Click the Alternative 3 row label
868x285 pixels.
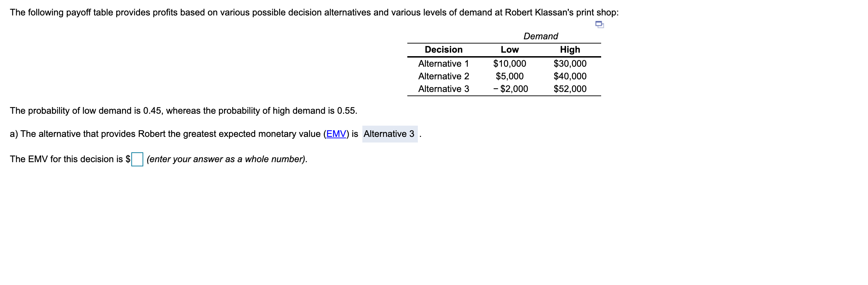pos(443,89)
